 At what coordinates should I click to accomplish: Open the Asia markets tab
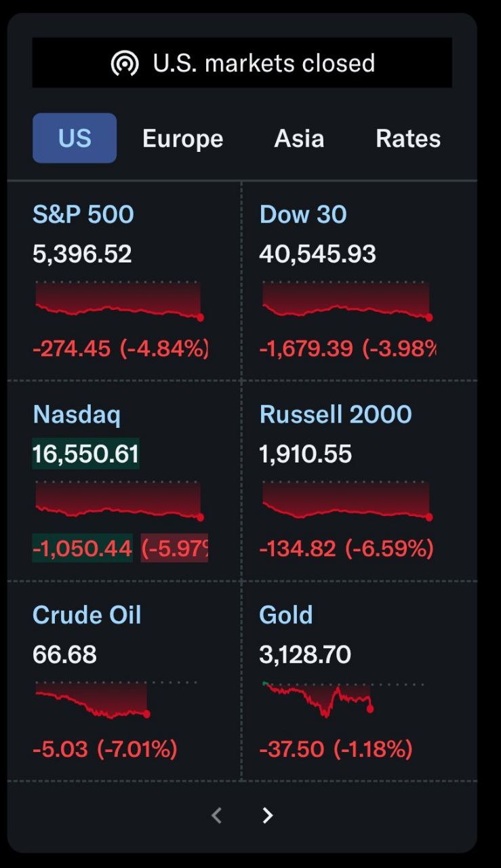pos(299,138)
